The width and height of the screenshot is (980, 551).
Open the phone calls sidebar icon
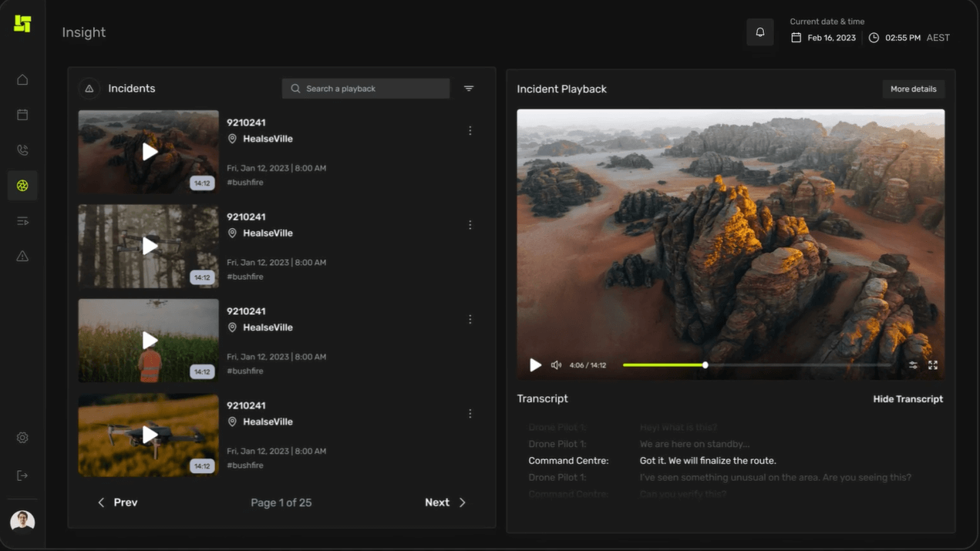22,150
